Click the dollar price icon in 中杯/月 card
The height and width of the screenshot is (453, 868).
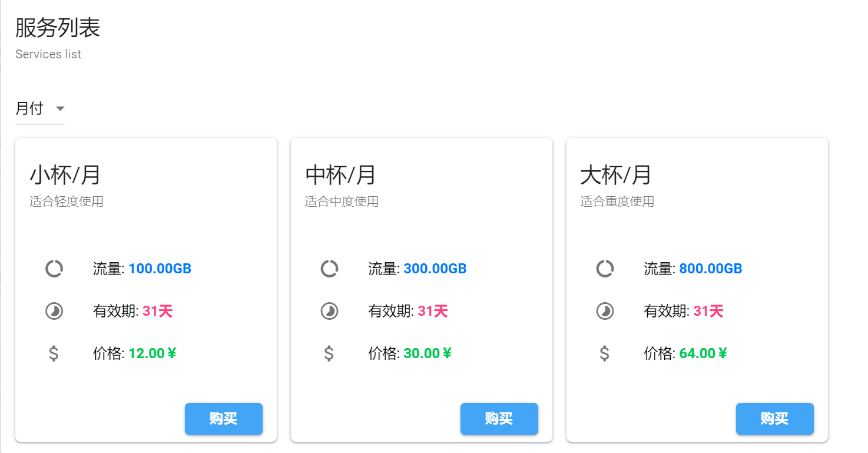click(x=329, y=353)
